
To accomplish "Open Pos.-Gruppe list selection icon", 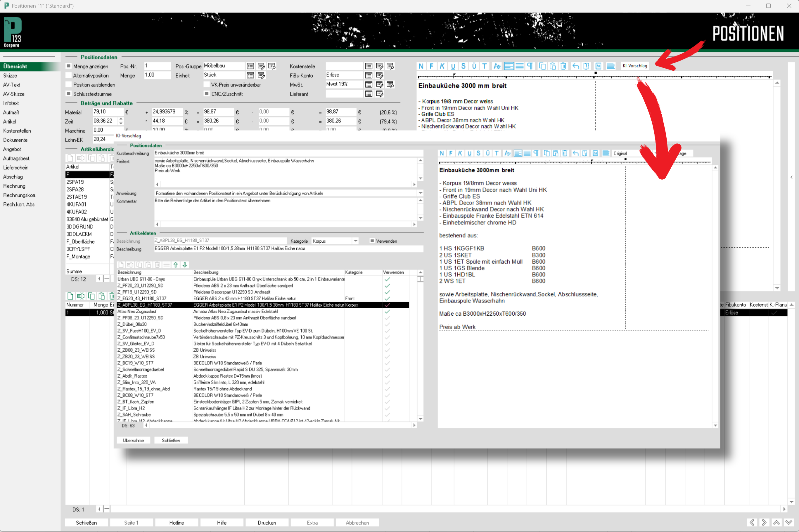I will [250, 66].
